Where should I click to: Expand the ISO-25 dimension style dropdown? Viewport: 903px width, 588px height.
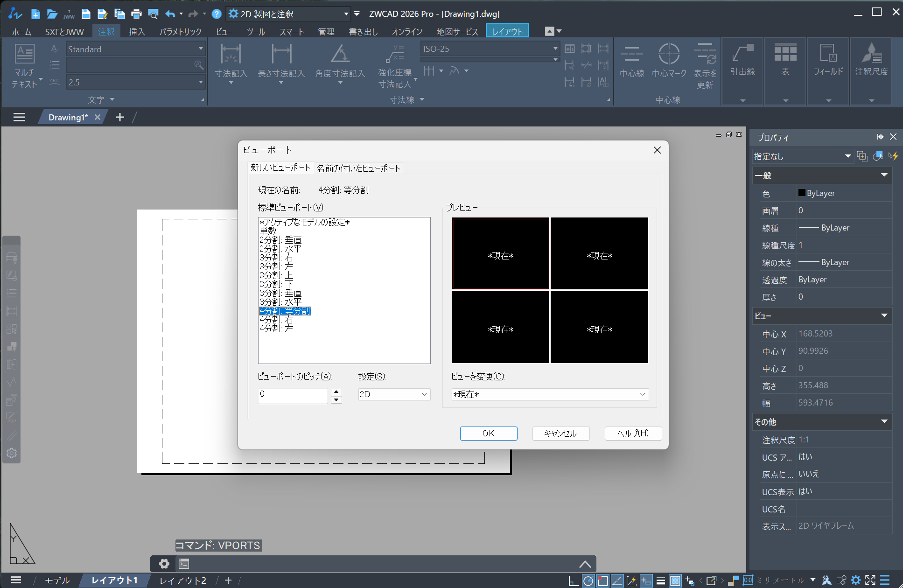555,49
